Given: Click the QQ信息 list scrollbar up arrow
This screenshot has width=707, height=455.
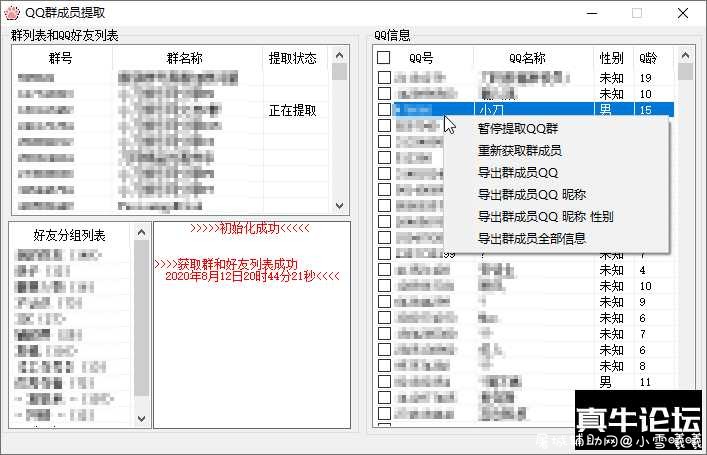Looking at the screenshot, I should pyautogui.click(x=685, y=55).
